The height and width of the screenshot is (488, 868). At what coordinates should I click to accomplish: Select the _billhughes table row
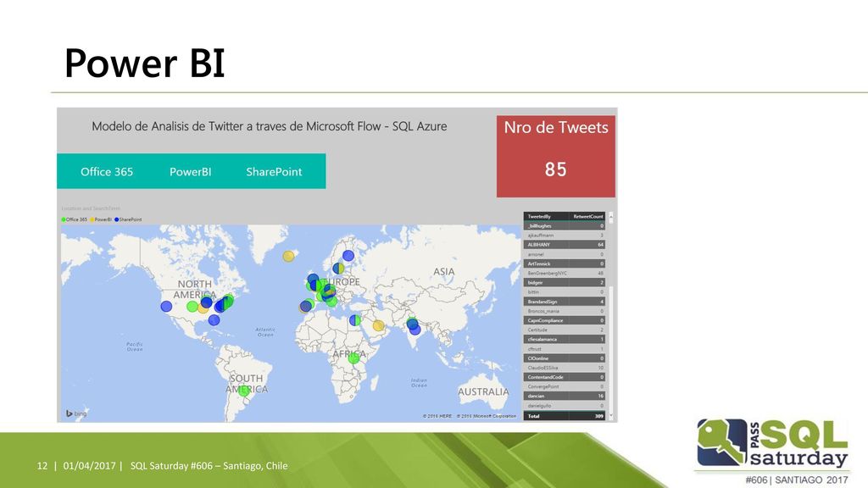pyautogui.click(x=565, y=225)
